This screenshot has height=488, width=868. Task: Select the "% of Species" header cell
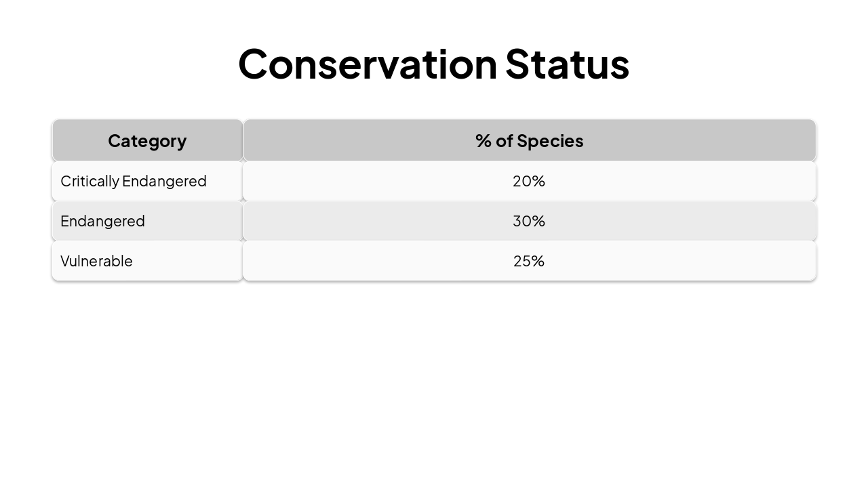(529, 140)
